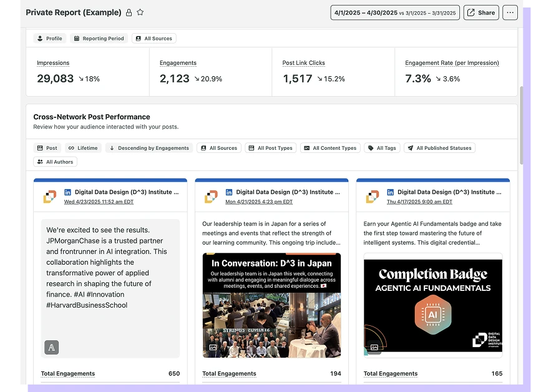Click the Profile filter chip
This screenshot has height=392, width=551.
coord(50,38)
